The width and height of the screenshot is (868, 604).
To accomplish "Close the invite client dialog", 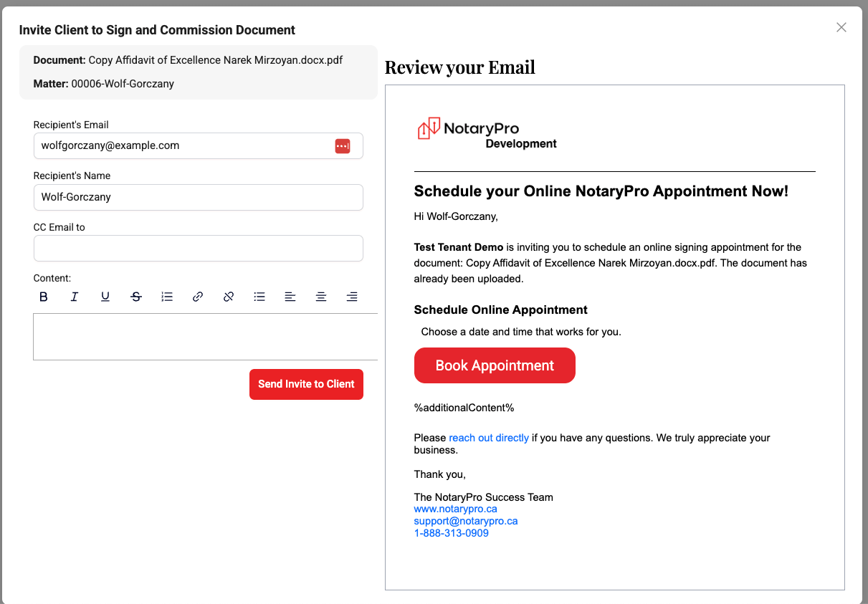I will [x=841, y=27].
